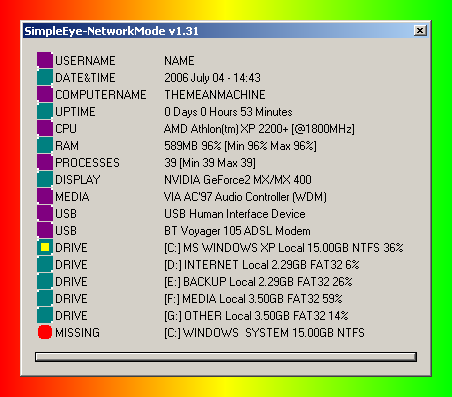Click the teal icon beside DATE&TIME
452x397 pixels.
(45, 77)
